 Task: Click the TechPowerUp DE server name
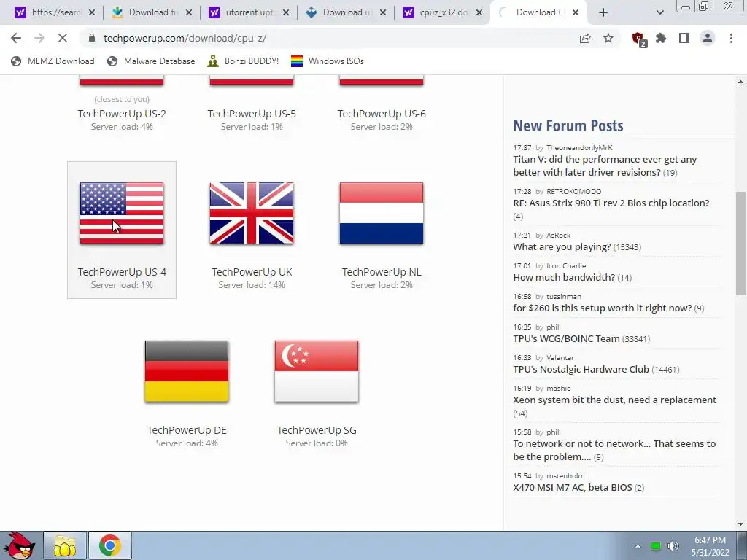187,430
